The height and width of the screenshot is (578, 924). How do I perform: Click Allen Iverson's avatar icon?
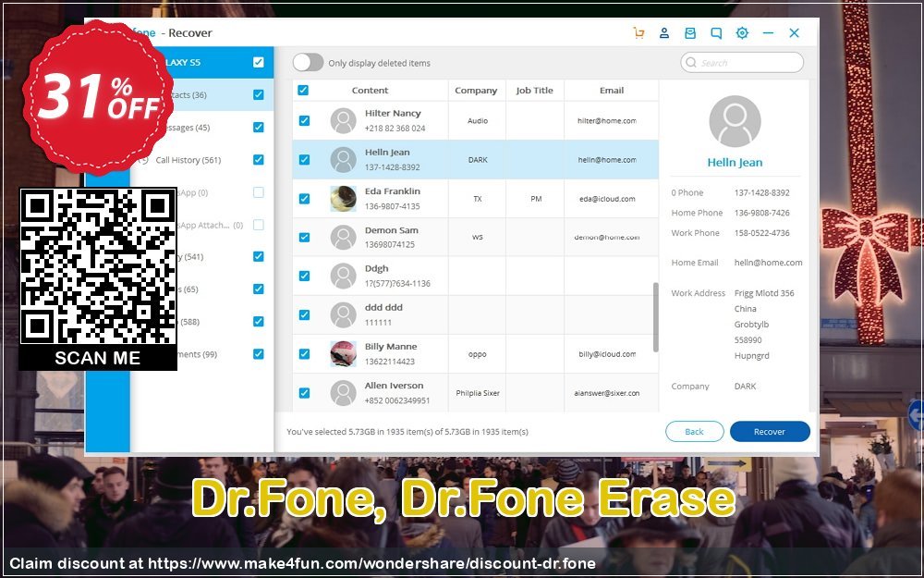point(343,393)
